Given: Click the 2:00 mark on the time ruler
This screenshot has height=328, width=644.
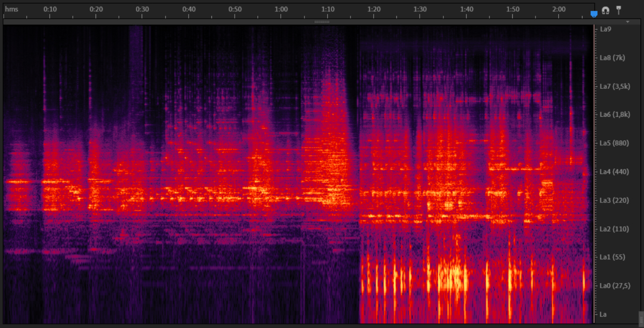Looking at the screenshot, I should click(x=559, y=9).
